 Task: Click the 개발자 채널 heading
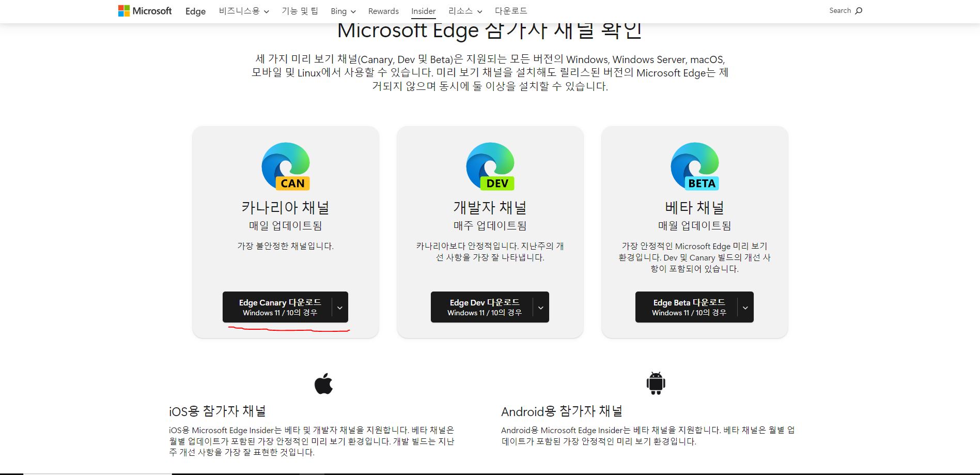pos(490,207)
